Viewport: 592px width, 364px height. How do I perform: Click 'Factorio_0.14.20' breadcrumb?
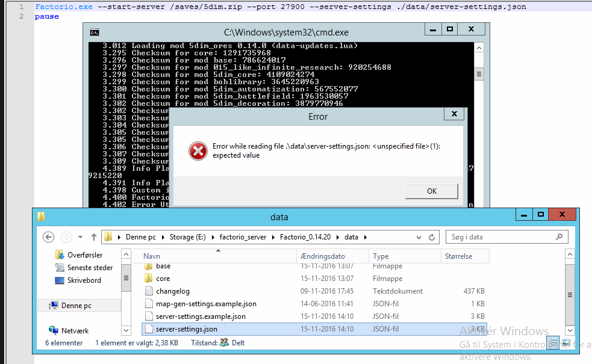pos(305,237)
